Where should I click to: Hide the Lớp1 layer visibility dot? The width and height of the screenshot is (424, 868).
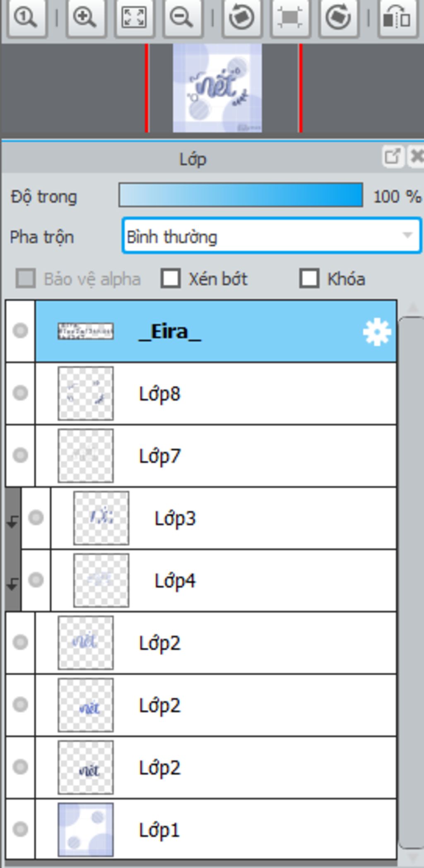20,830
